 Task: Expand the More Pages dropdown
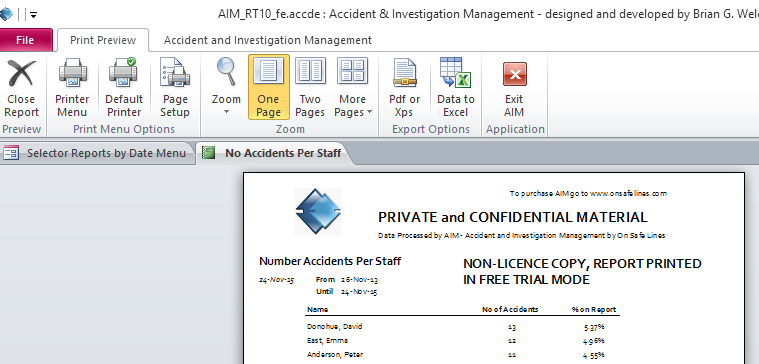tap(369, 112)
